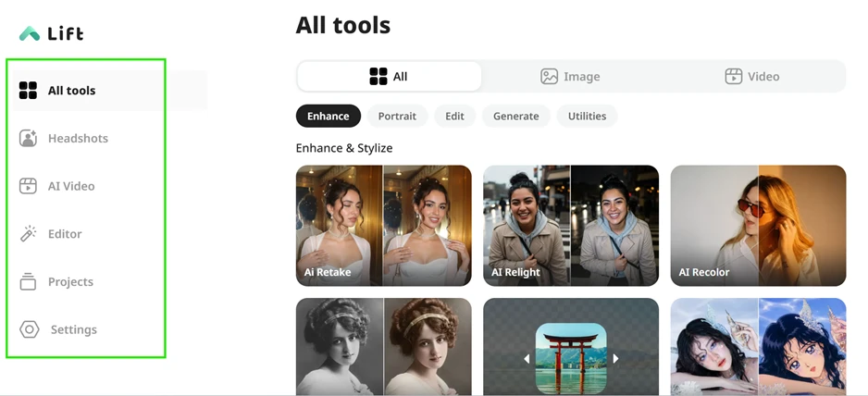Click the Enhance & Stylize section heading
Screen dimensions: 868x396
344,148
